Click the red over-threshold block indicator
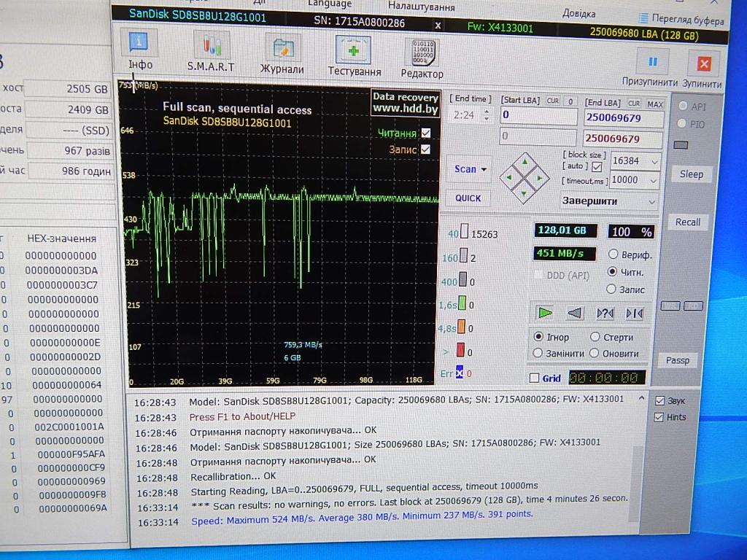The height and width of the screenshot is (560, 747). click(460, 349)
